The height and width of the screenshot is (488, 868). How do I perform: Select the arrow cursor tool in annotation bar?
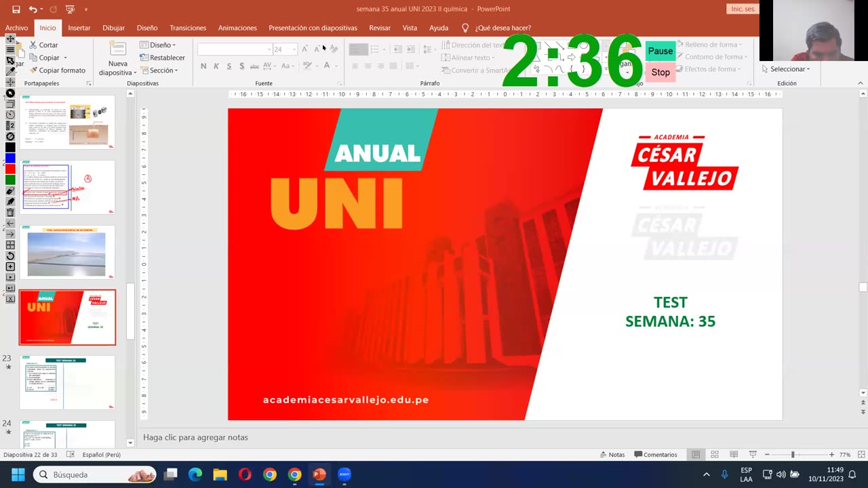tap(10, 60)
